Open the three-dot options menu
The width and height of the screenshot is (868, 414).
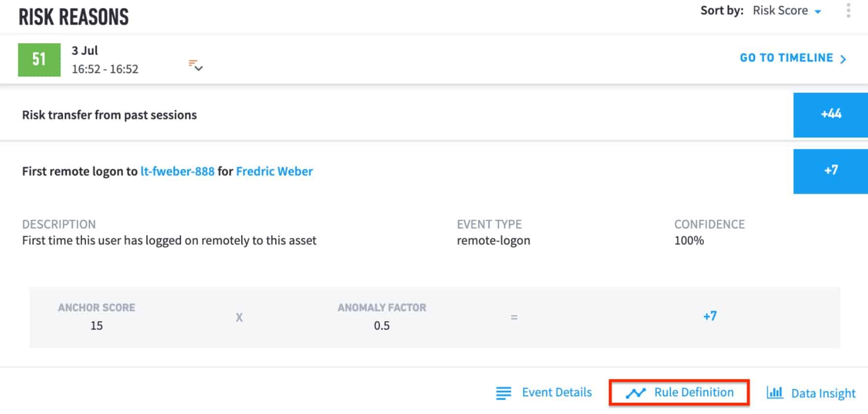coord(848,10)
